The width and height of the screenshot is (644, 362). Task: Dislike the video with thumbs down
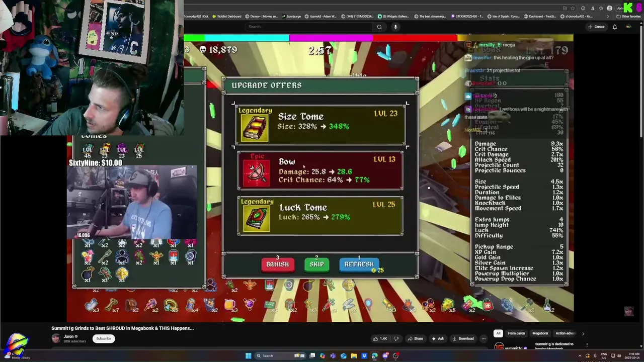[x=396, y=338]
